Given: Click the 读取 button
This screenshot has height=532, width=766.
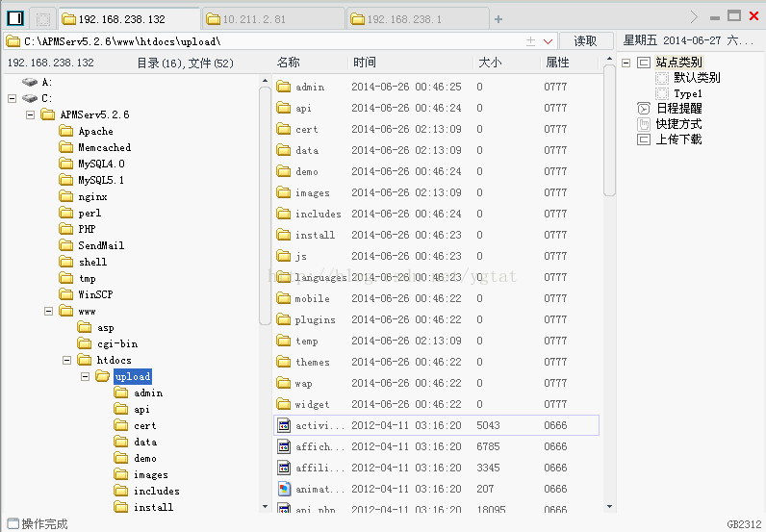Looking at the screenshot, I should coord(586,41).
